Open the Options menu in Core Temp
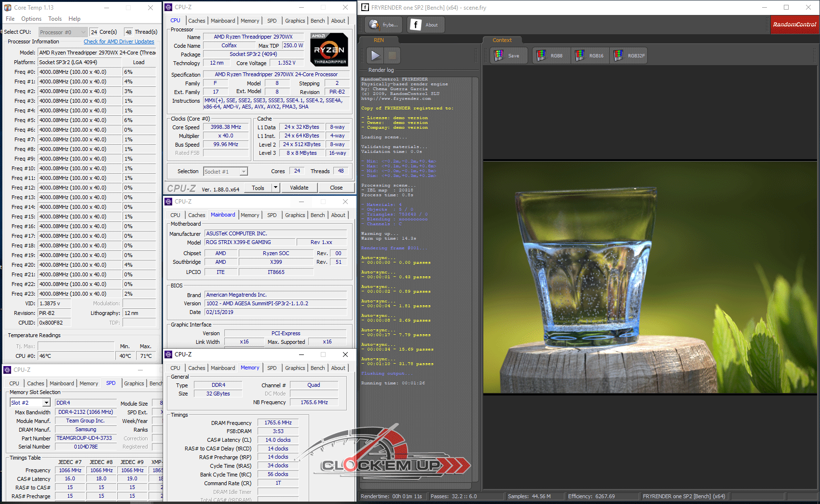Viewport: 820px width, 504px height. [31, 19]
